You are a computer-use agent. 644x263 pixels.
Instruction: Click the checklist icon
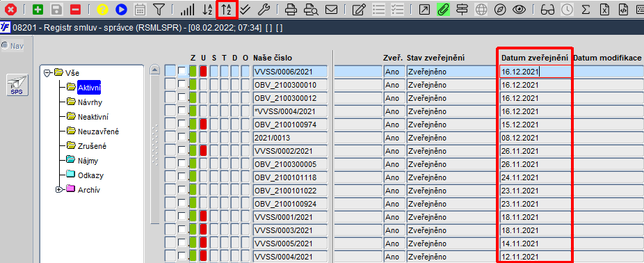(x=399, y=10)
